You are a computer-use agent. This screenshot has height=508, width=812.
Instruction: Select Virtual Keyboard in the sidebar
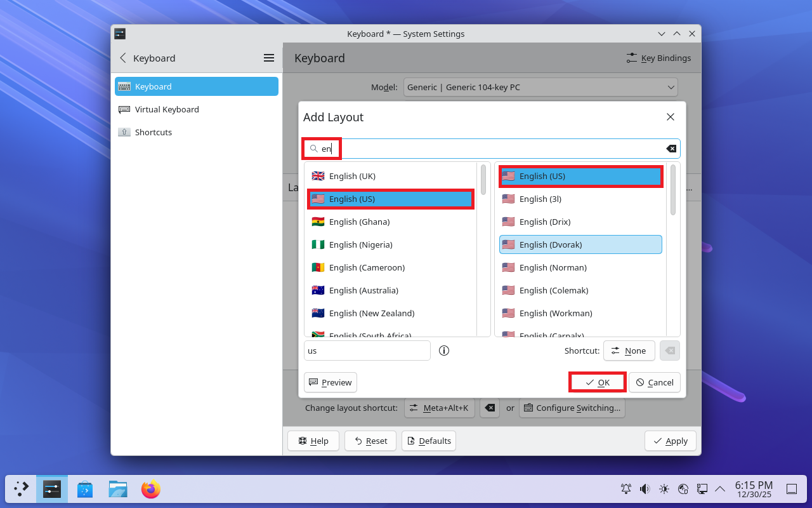point(167,109)
